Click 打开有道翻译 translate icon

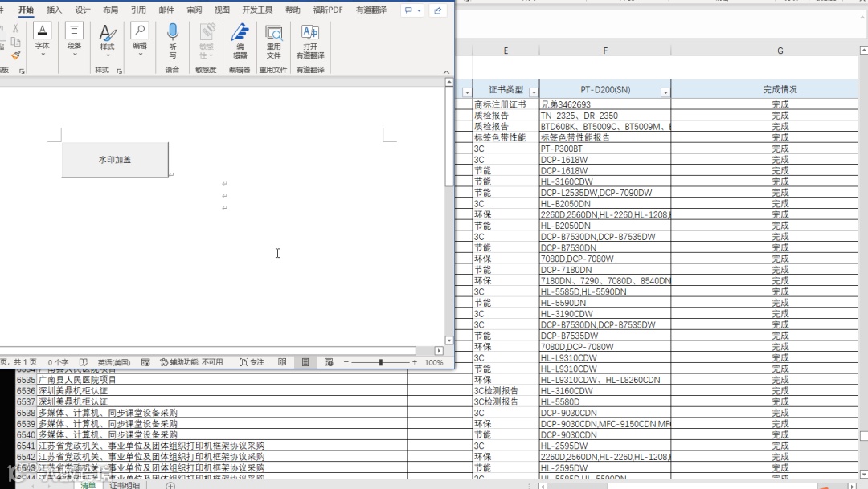click(x=310, y=40)
